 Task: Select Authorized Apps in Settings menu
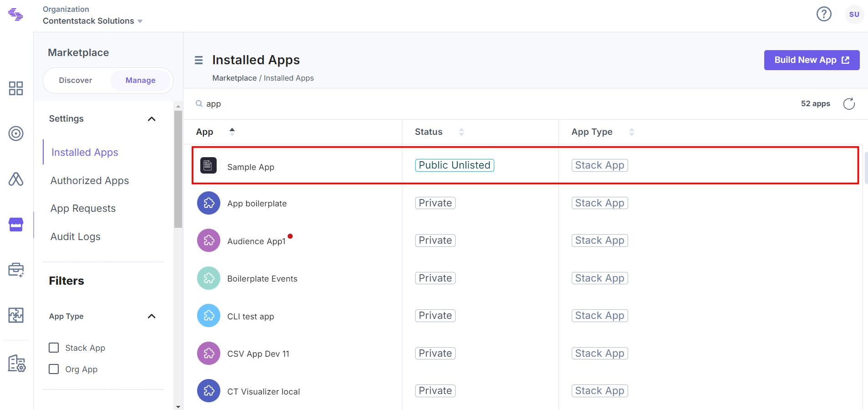tap(90, 180)
